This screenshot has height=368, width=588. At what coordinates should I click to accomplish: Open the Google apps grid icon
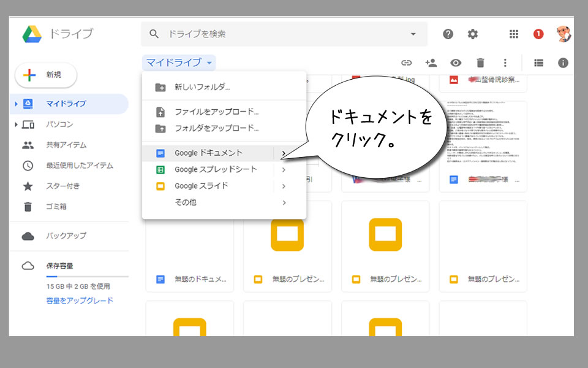[x=514, y=34]
